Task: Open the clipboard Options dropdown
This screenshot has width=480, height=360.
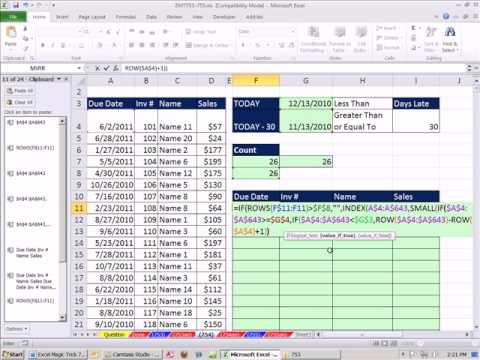Action: (x=16, y=329)
